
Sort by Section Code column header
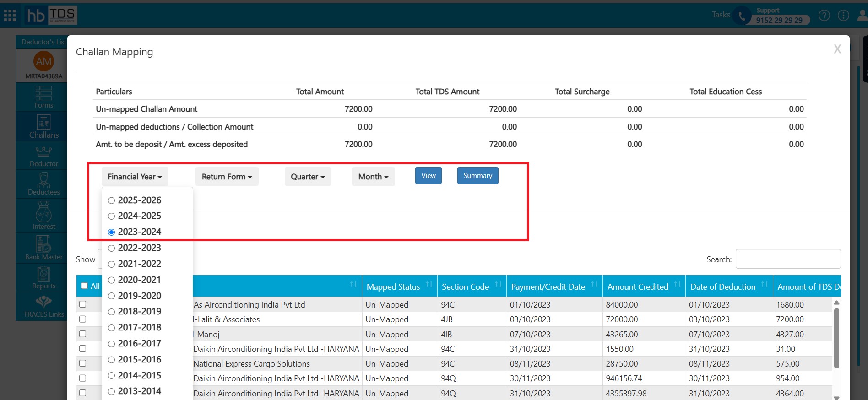pos(465,287)
